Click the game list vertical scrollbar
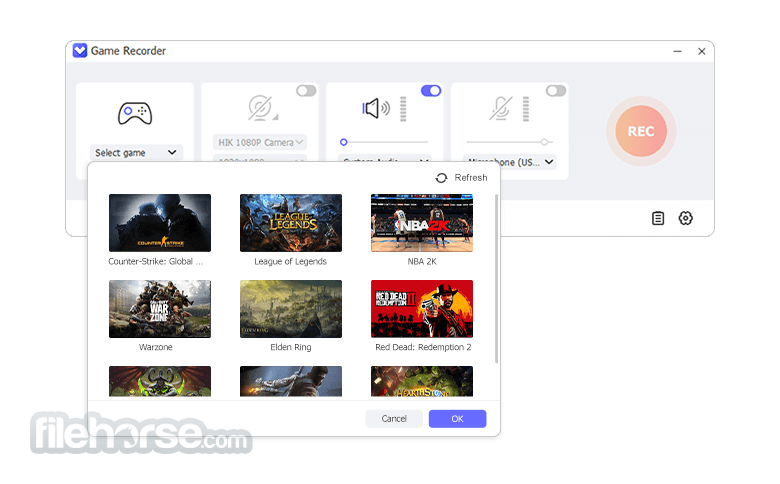The image size is (780, 484). pos(496,279)
